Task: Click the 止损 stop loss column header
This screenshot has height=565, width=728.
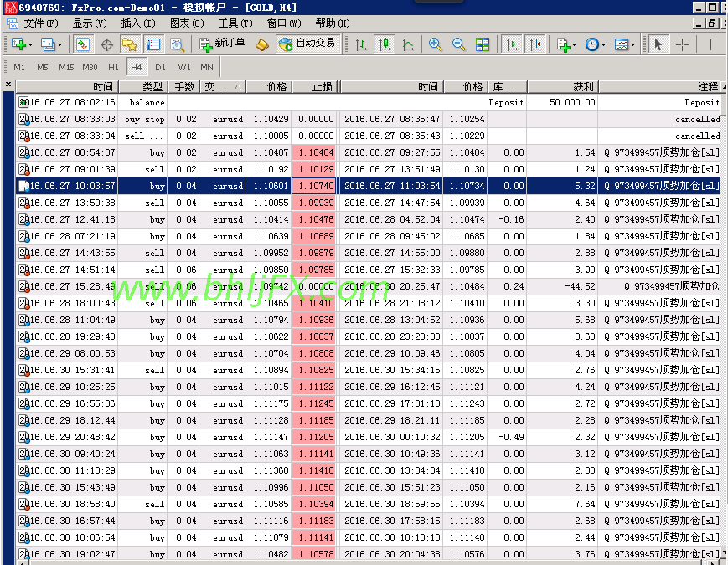Action: (x=314, y=87)
